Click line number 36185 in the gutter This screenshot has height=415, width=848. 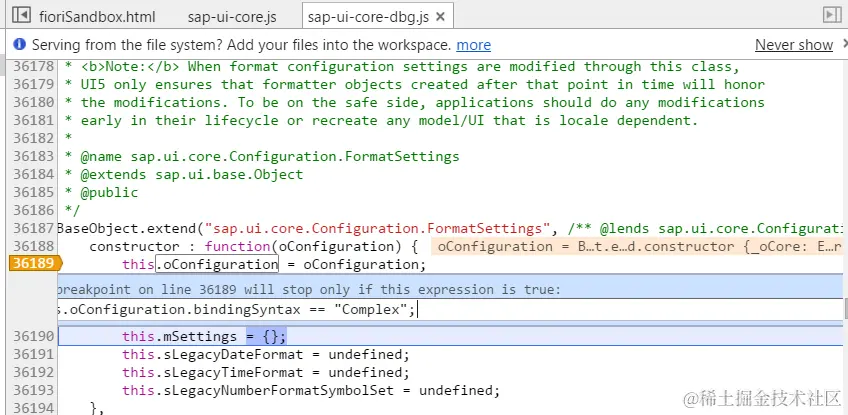click(x=34, y=192)
